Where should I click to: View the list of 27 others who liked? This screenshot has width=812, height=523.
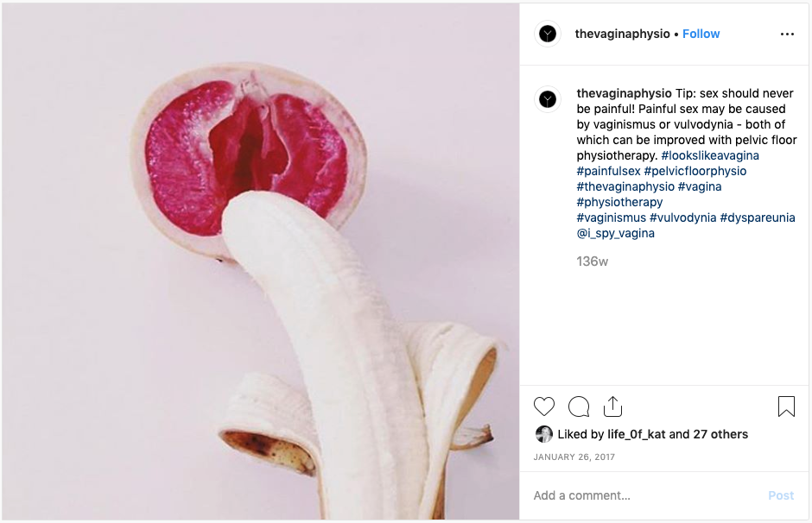pos(720,434)
